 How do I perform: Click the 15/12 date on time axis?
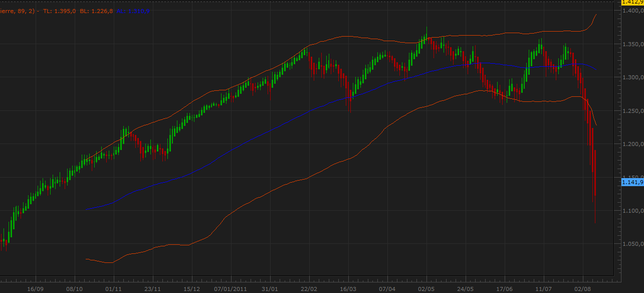pyautogui.click(x=191, y=289)
